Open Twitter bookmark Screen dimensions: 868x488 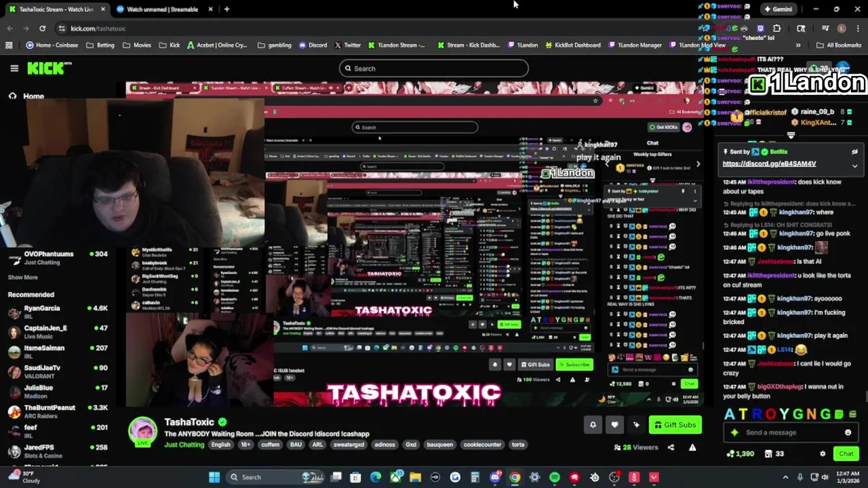(x=348, y=45)
